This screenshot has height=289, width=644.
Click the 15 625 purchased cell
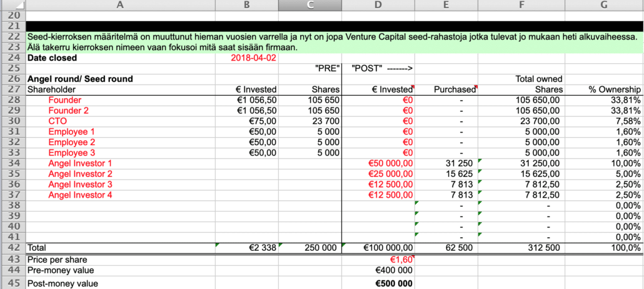tap(446, 174)
